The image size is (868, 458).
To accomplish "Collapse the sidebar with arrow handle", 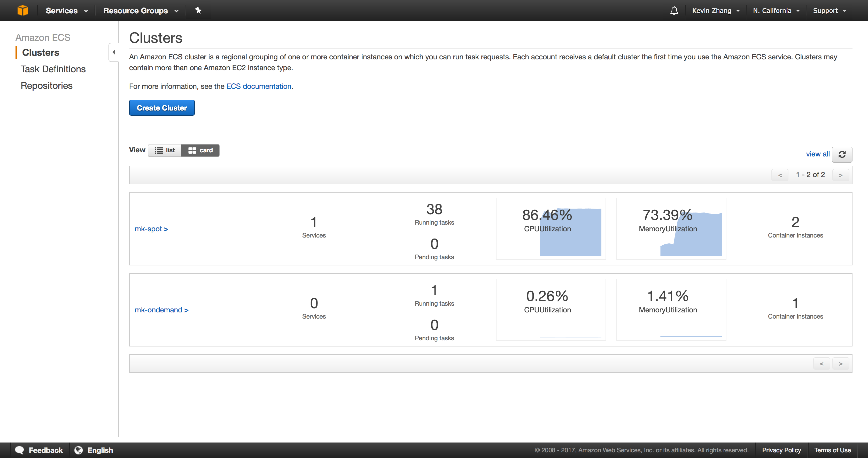I will [x=114, y=52].
